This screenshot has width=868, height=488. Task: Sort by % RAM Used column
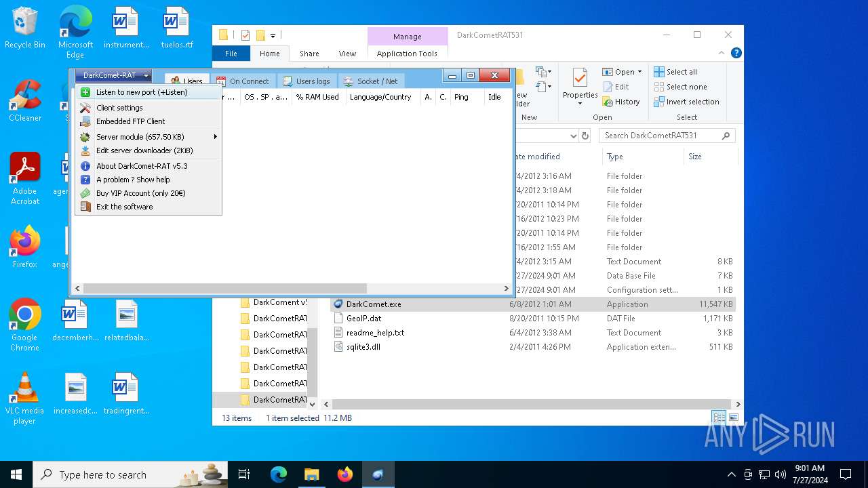pos(317,97)
